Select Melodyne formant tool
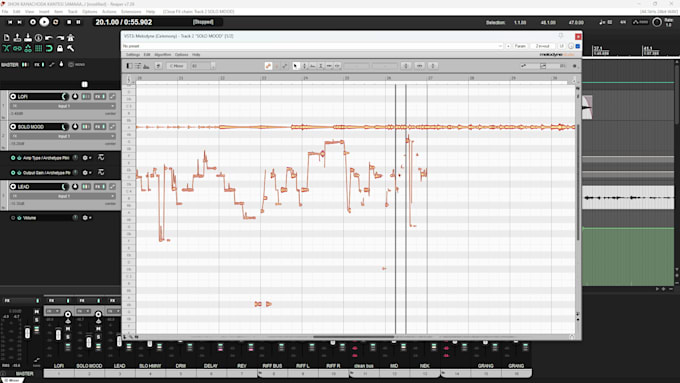The height and width of the screenshot is (383, 680). [312, 66]
